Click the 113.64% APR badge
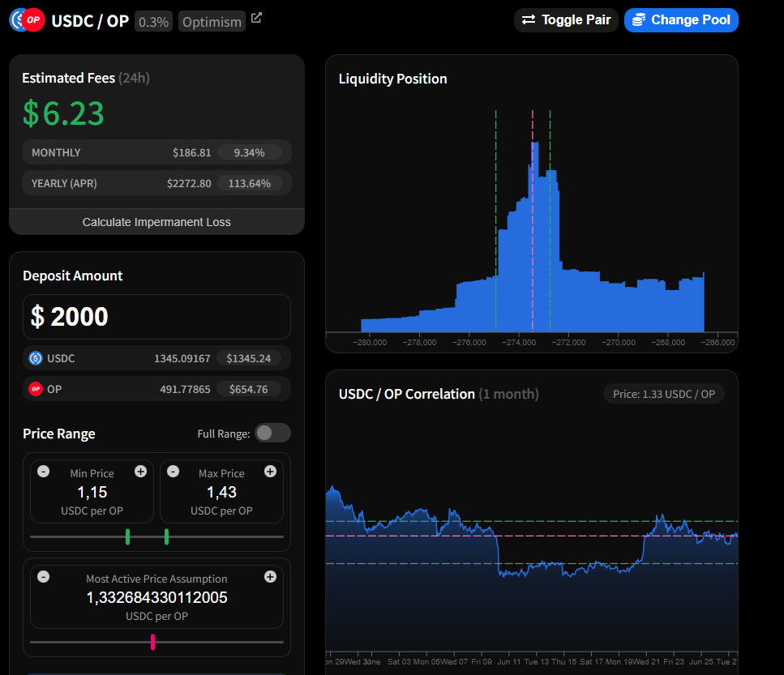Image resolution: width=784 pixels, height=675 pixels. (250, 183)
